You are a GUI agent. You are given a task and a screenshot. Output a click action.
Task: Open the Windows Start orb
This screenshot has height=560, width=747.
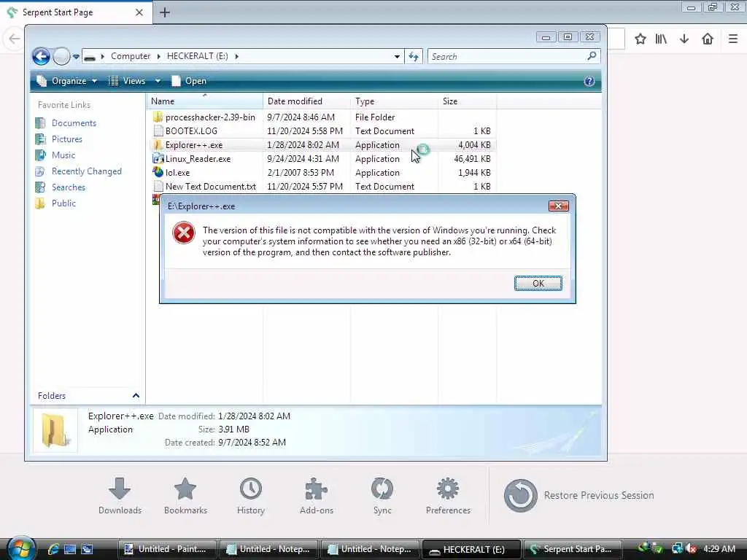pos(20,548)
